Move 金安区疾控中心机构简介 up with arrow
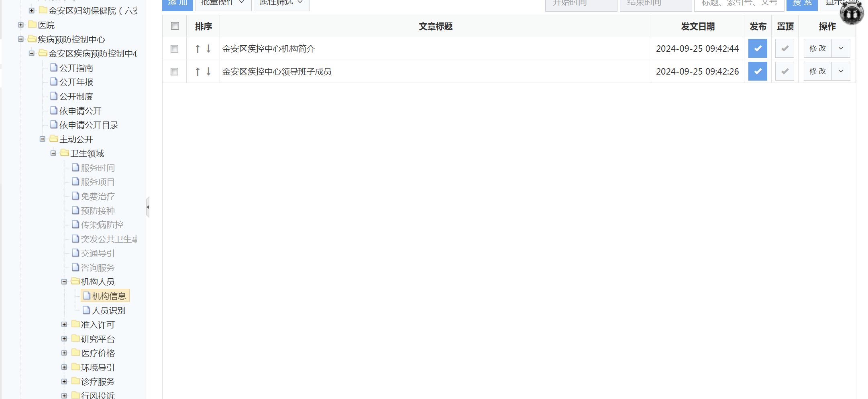This screenshot has width=868, height=399. (198, 49)
